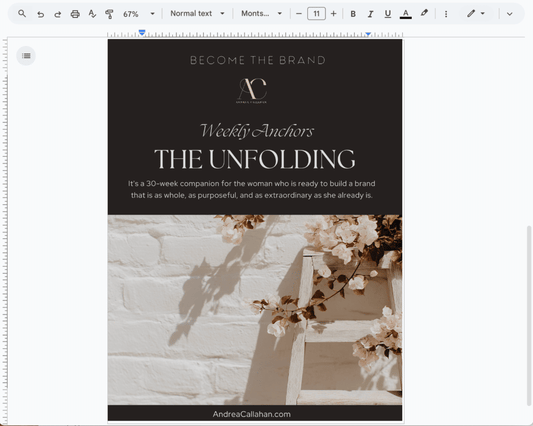The image size is (533, 426).
Task: Undo the last action
Action: (x=40, y=14)
